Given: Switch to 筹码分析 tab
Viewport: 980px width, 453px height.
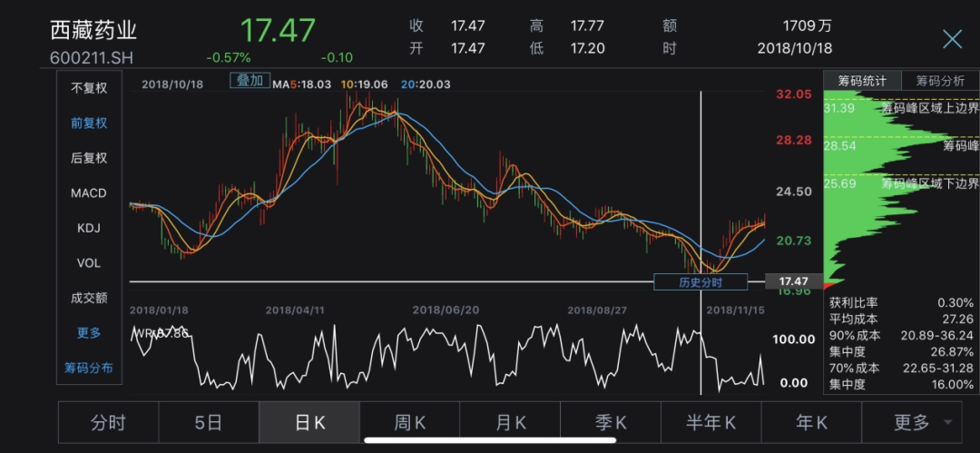Looking at the screenshot, I should coord(940,81).
